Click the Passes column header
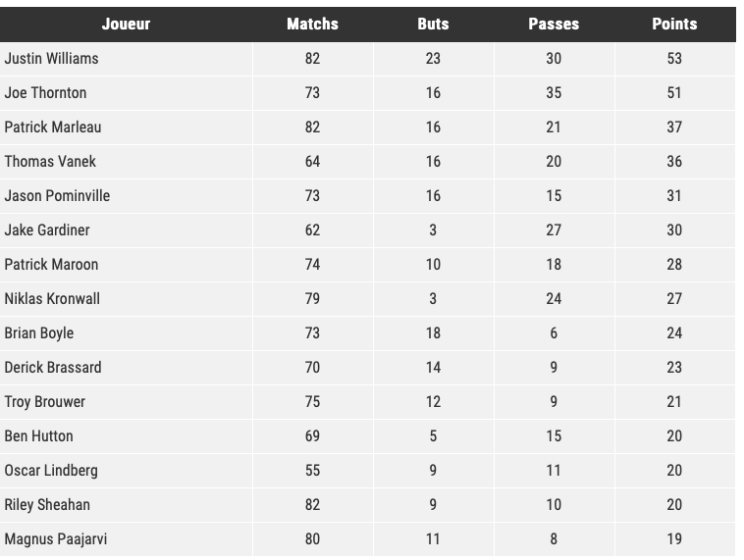Screen dimensions: 744x560 pos(554,24)
